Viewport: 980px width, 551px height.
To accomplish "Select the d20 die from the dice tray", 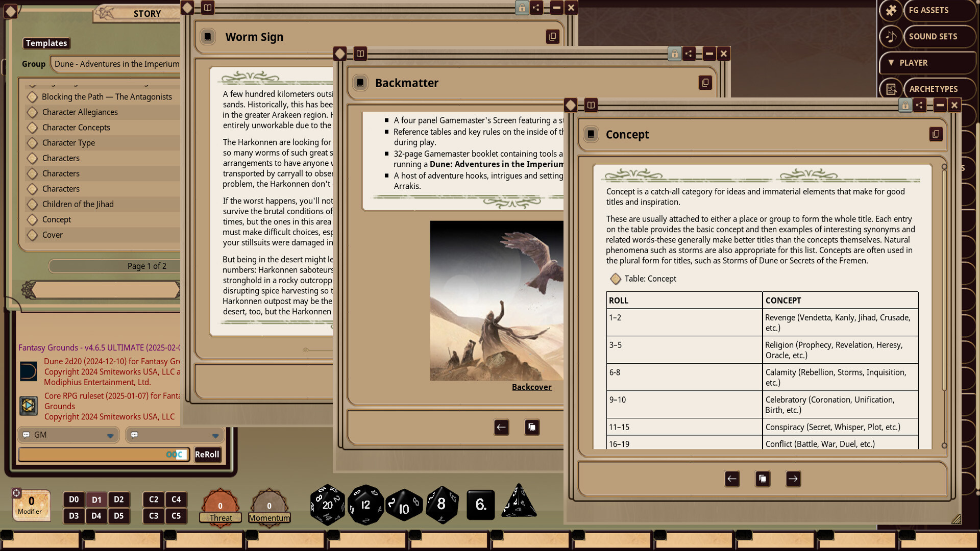I will click(x=327, y=505).
